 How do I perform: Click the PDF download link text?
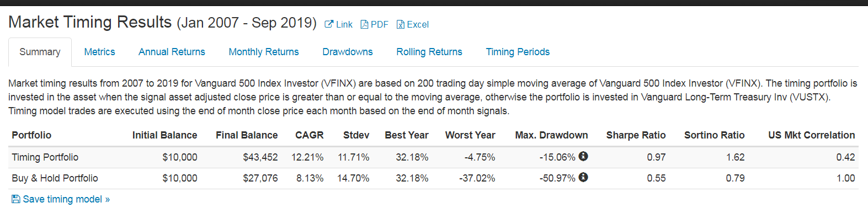[380, 24]
